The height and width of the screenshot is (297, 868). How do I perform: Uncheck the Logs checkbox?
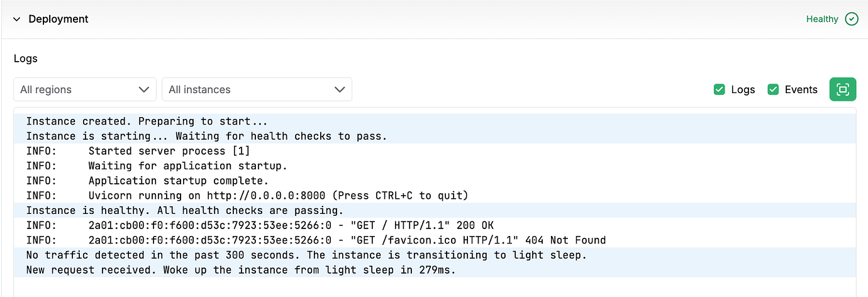pos(720,89)
